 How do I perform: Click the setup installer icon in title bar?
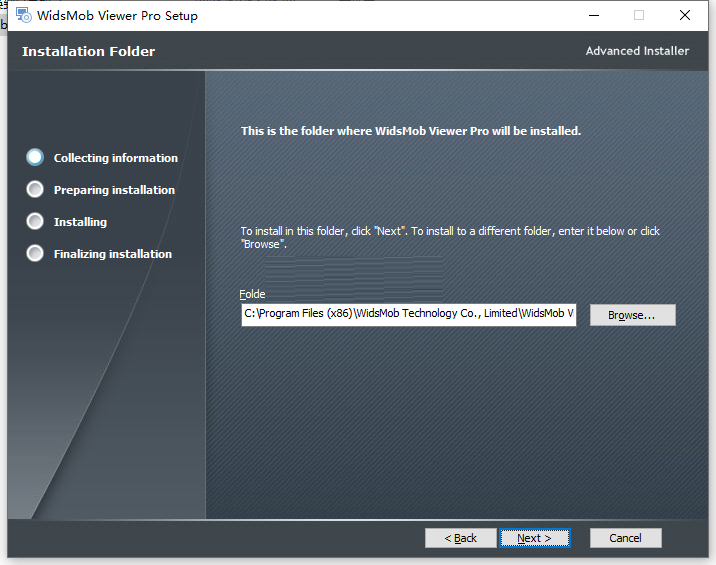pos(23,15)
